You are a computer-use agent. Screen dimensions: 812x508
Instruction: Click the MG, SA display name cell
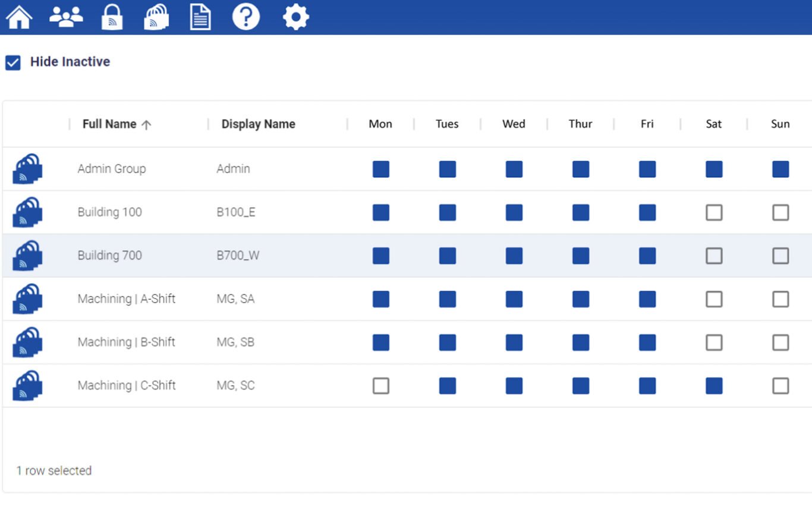[235, 299]
